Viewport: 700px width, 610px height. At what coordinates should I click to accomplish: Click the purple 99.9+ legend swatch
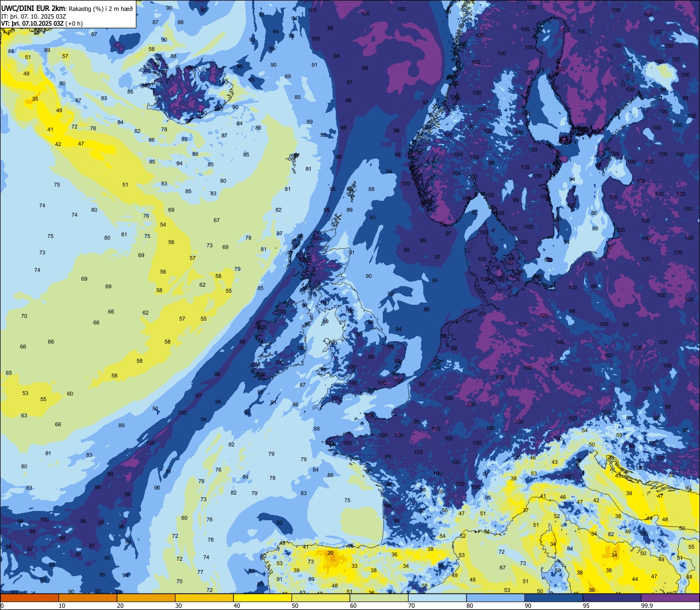click(x=670, y=598)
